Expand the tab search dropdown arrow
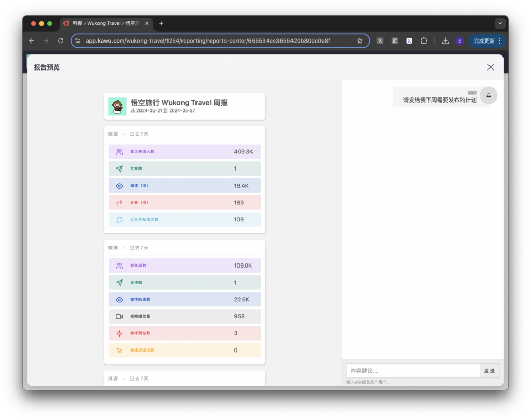Viewport: 531px width, 420px height. pos(500,23)
